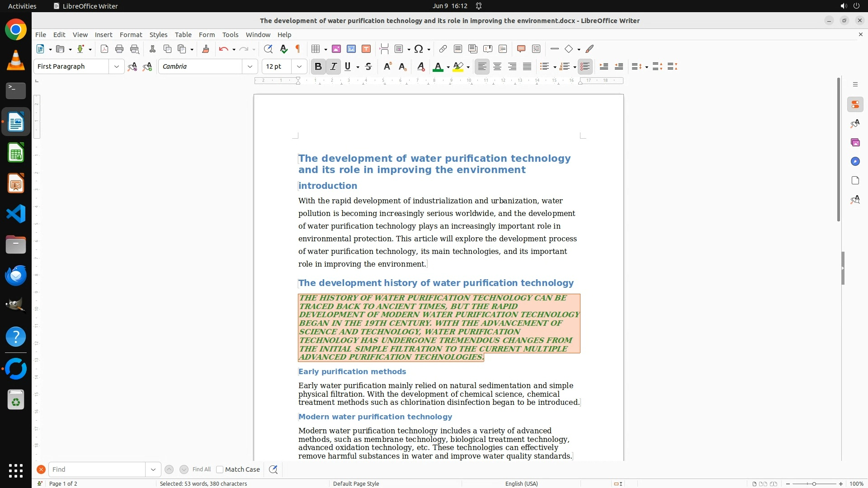Screen dimensions: 868x488
Task: Toggle Bold formatting off
Action: point(318,66)
